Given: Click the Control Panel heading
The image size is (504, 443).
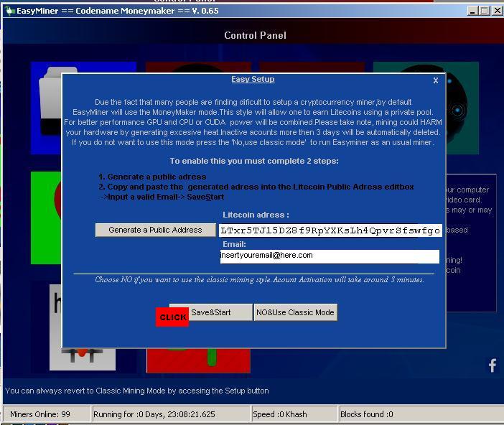Looking at the screenshot, I should pos(255,35).
